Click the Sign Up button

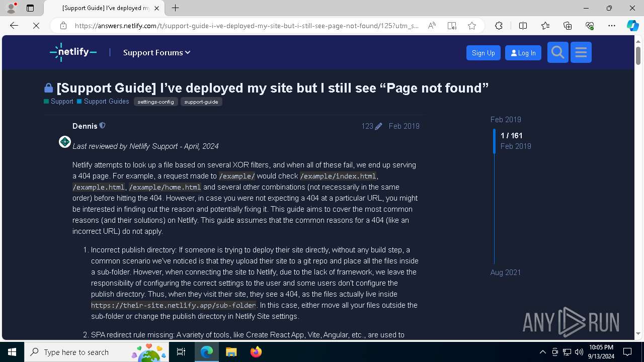coord(483,53)
